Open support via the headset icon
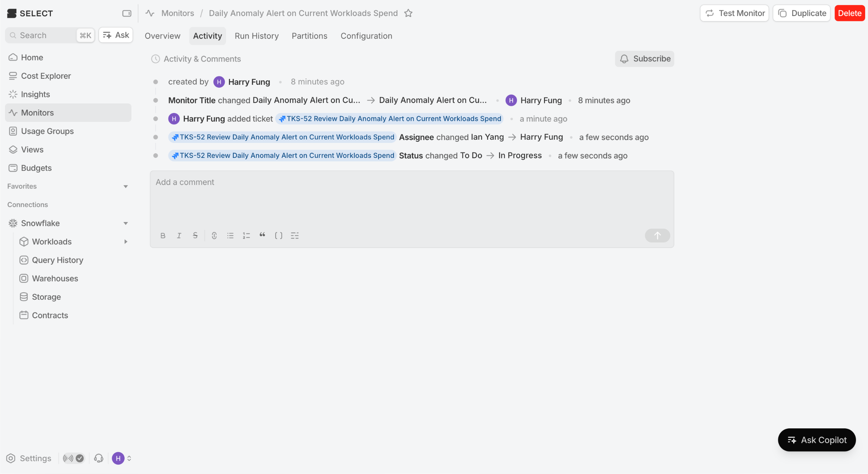This screenshot has height=474, width=868. point(99,458)
